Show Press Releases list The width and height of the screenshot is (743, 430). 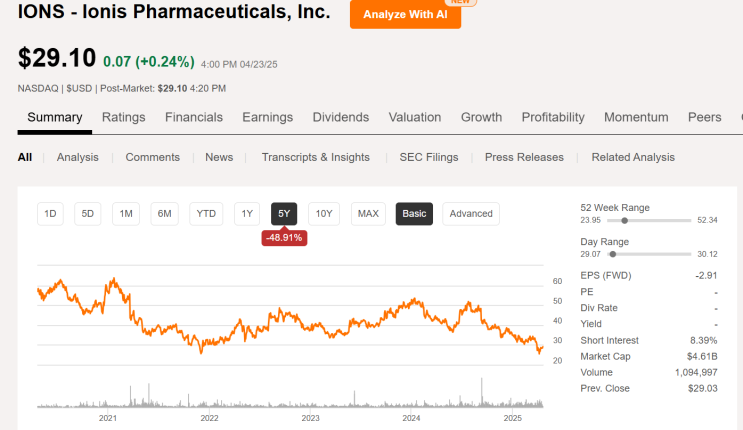524,157
